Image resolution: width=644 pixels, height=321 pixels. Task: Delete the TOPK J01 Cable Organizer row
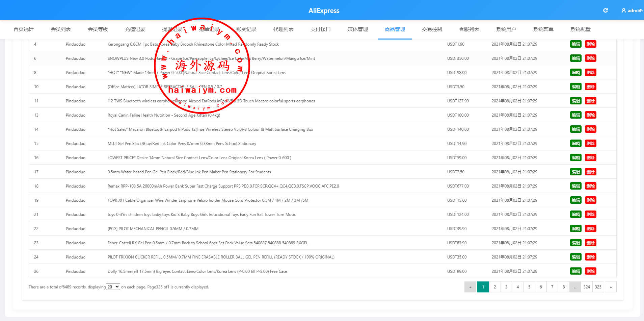[x=591, y=200]
